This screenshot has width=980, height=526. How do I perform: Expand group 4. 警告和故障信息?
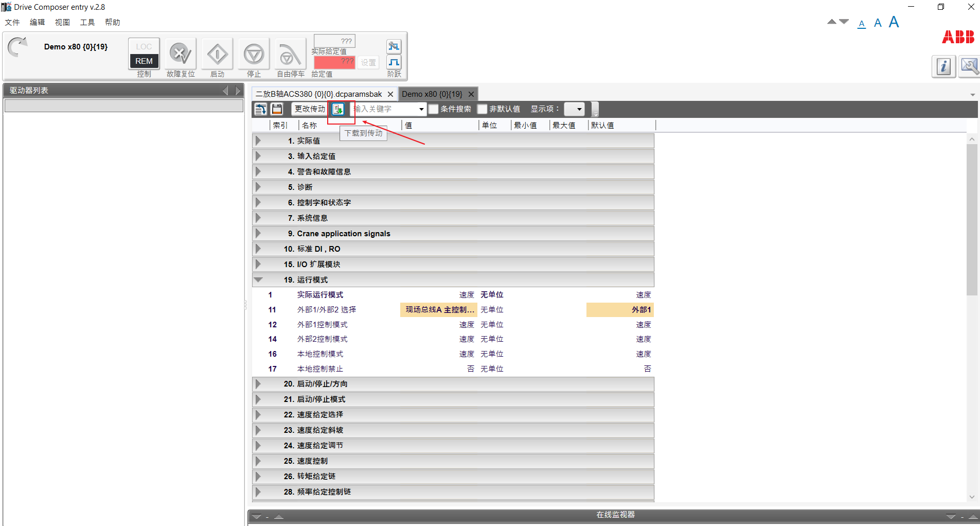pyautogui.click(x=258, y=171)
